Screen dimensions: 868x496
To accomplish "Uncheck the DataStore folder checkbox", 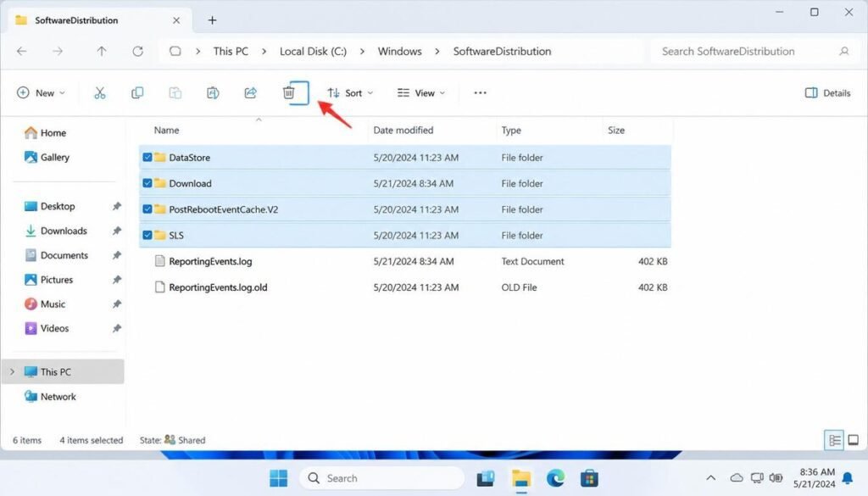I will tap(147, 157).
